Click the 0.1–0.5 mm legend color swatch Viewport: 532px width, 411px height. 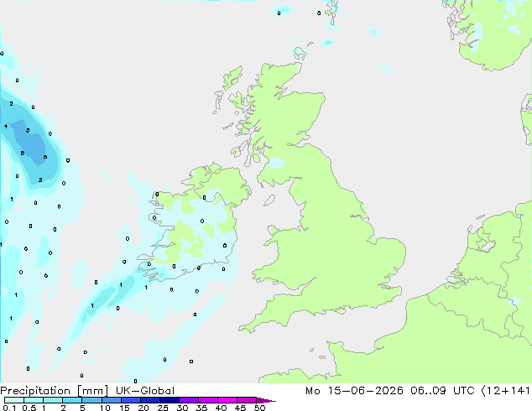[14, 400]
